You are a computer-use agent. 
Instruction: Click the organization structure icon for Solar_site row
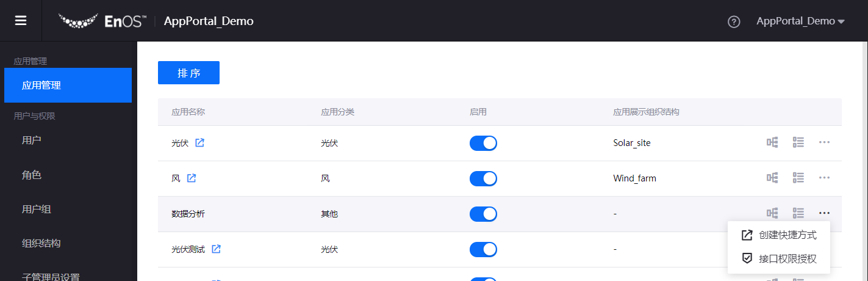click(772, 142)
